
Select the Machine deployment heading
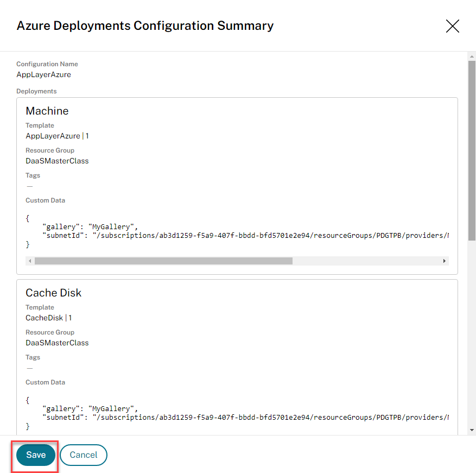[47, 111]
